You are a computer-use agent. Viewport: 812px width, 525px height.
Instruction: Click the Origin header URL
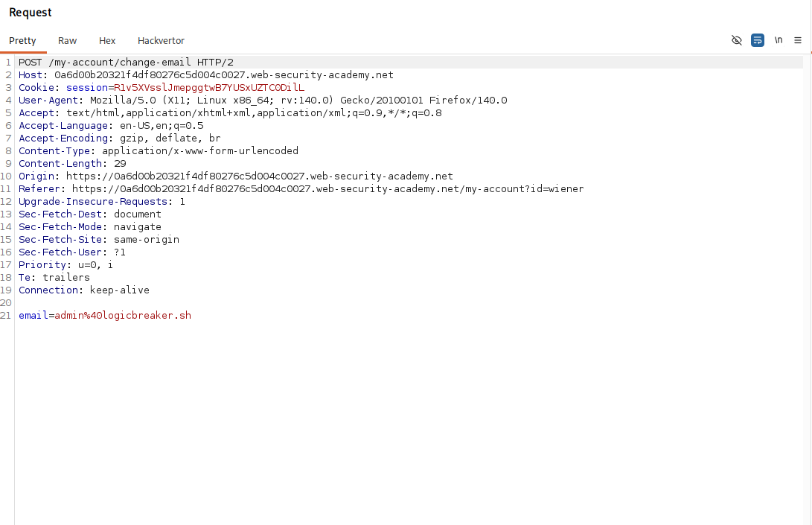260,176
